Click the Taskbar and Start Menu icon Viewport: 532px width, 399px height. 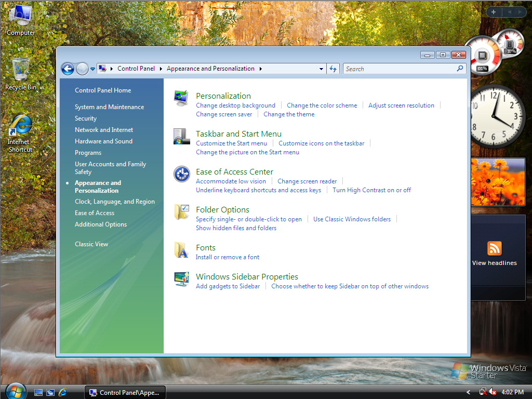coord(181,137)
